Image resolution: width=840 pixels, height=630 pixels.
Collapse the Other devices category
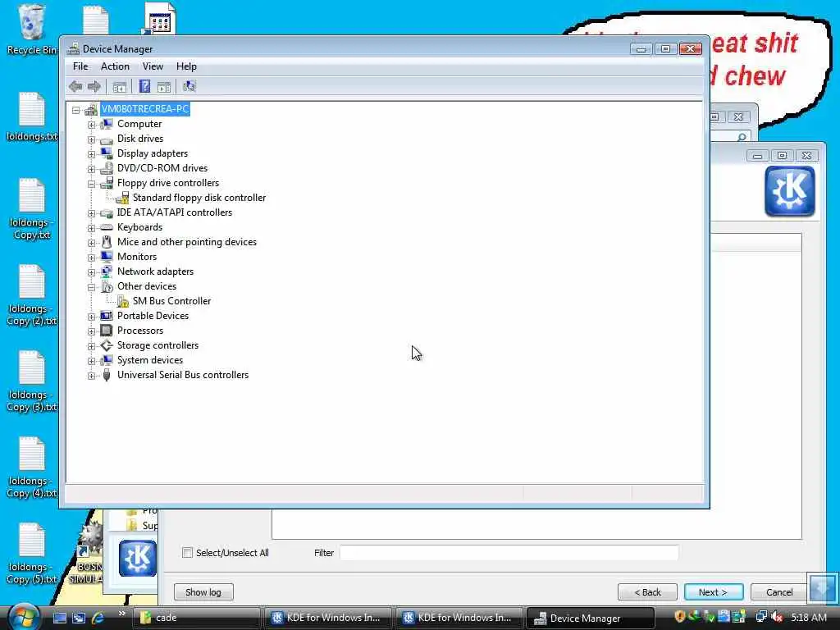coord(92,287)
